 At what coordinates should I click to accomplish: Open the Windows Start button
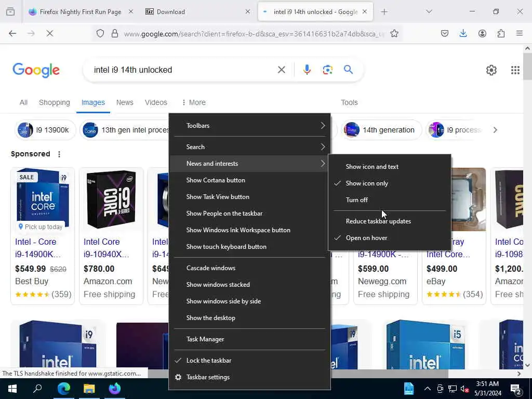[12, 389]
